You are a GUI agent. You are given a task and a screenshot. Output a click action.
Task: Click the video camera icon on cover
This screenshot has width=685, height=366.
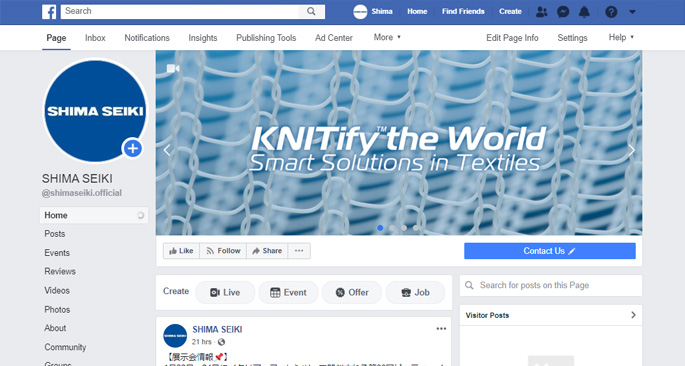coord(173,69)
